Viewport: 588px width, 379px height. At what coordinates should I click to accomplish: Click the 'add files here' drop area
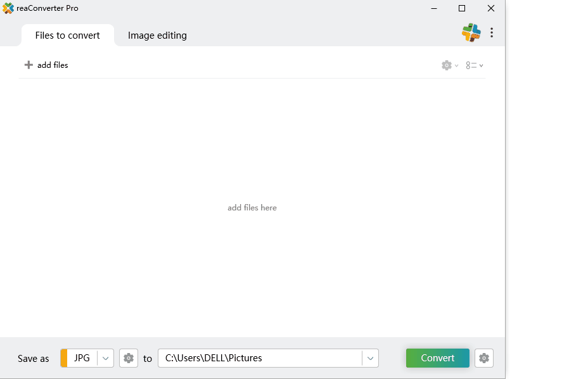(252, 208)
